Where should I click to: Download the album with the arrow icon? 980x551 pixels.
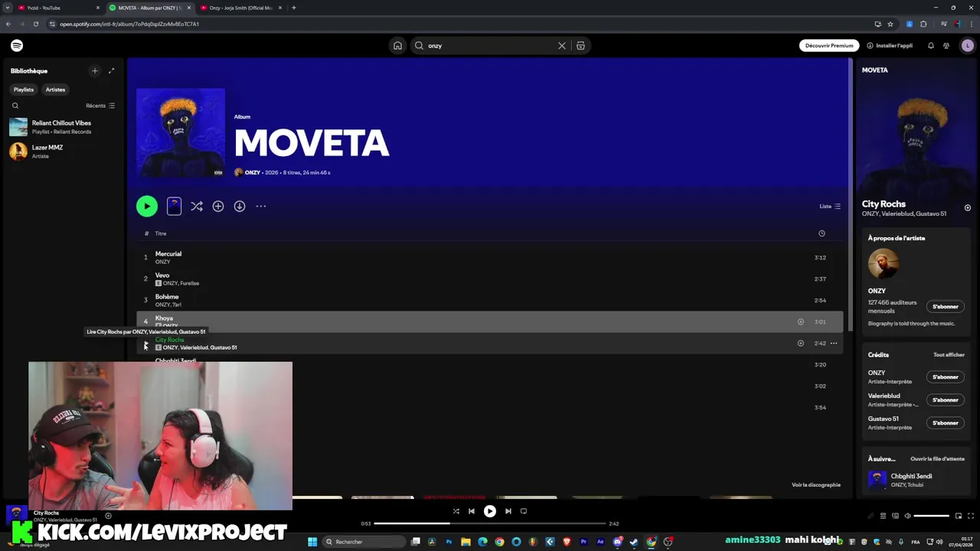pos(240,206)
